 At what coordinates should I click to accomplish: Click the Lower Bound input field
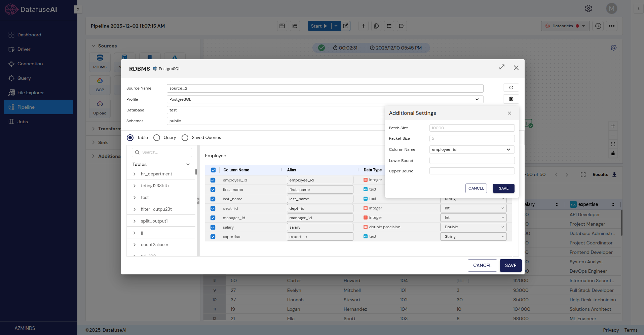471,161
